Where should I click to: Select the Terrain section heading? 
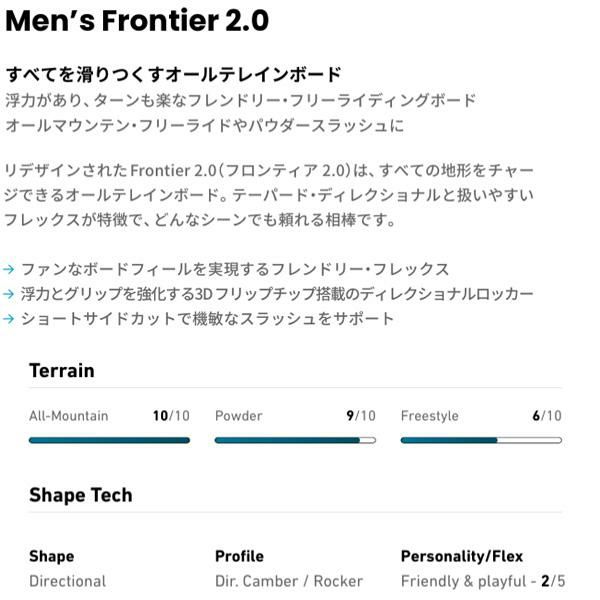[62, 370]
